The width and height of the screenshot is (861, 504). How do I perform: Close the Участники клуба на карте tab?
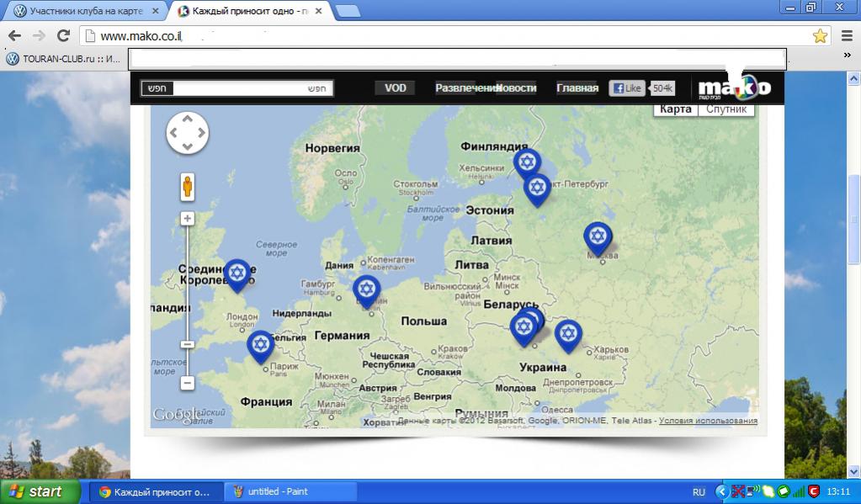click(156, 11)
